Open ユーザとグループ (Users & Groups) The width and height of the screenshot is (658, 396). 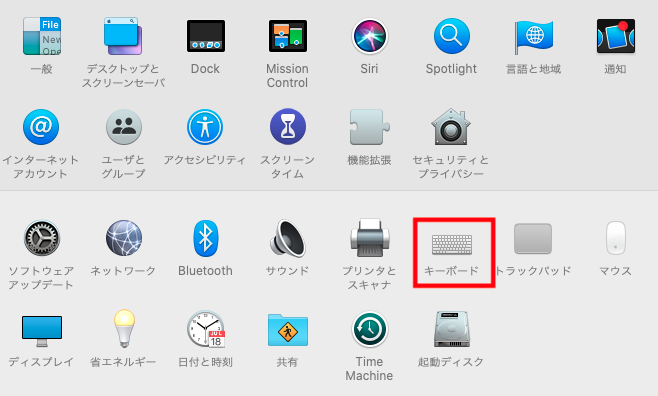tap(123, 127)
